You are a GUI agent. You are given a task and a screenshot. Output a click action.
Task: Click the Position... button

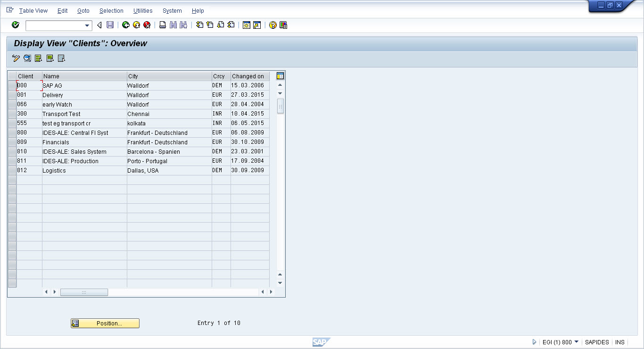[105, 323]
